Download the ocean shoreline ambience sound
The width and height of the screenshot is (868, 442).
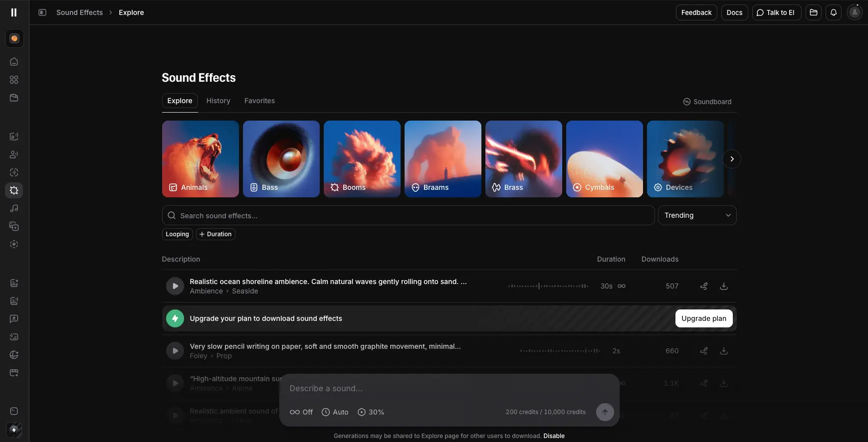tap(724, 286)
